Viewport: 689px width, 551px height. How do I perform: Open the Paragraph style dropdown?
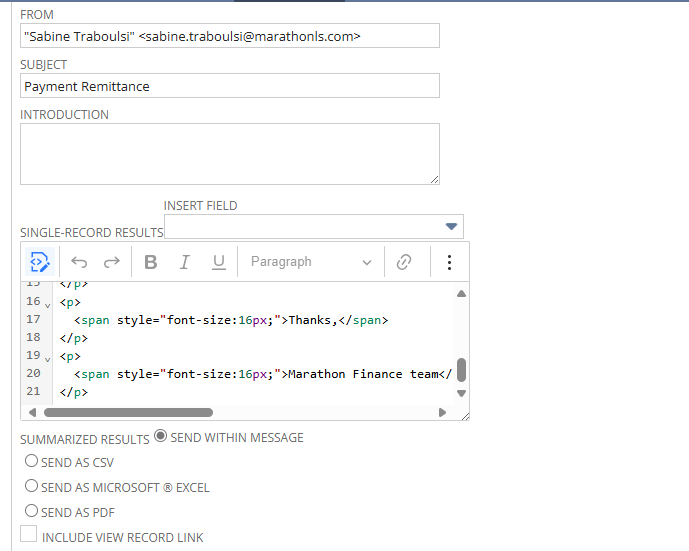click(311, 262)
